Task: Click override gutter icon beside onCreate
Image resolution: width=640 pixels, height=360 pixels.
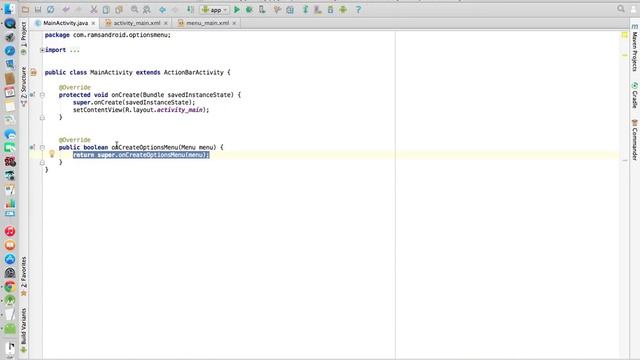Action: click(32, 95)
